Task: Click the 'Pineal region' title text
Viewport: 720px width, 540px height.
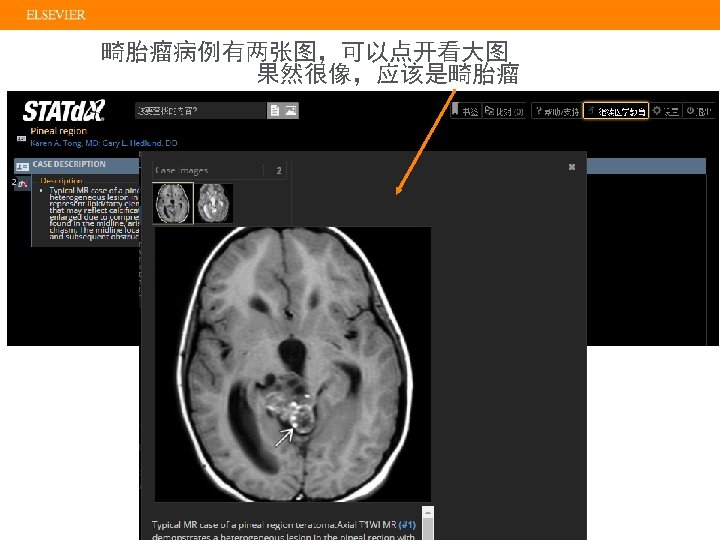Action: [x=59, y=131]
